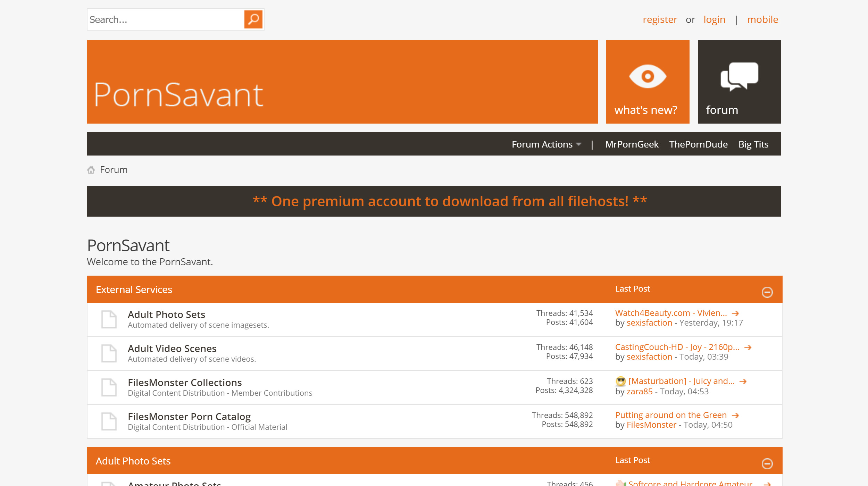Open the login link
The height and width of the screenshot is (486, 868).
click(714, 20)
